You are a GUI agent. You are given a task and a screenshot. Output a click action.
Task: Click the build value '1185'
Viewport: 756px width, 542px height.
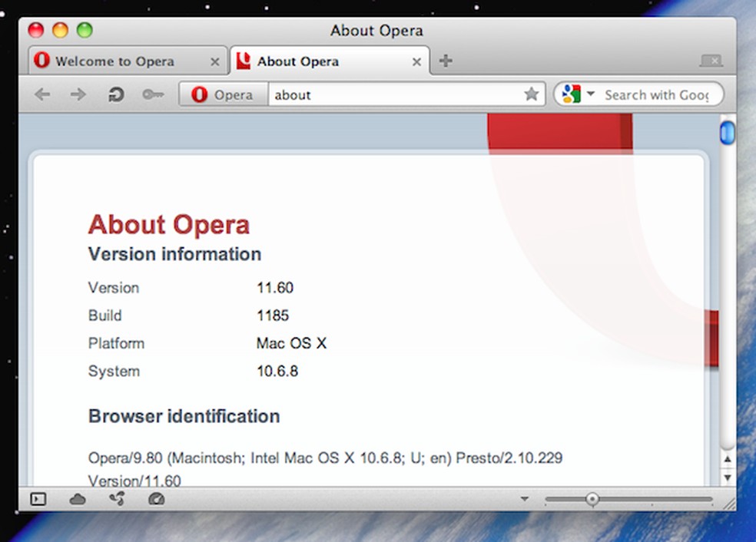point(273,316)
